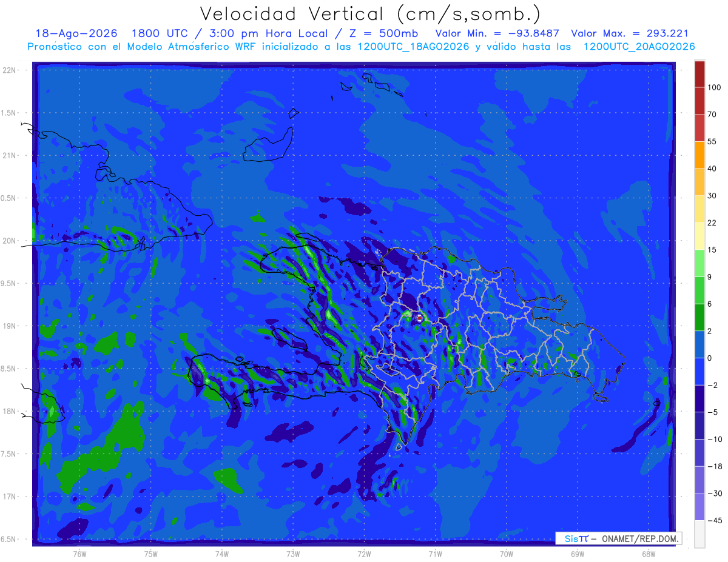Screen dimensions: 728x562
Task: Click the swatch between 55 and 70
Action: pyautogui.click(x=699, y=128)
